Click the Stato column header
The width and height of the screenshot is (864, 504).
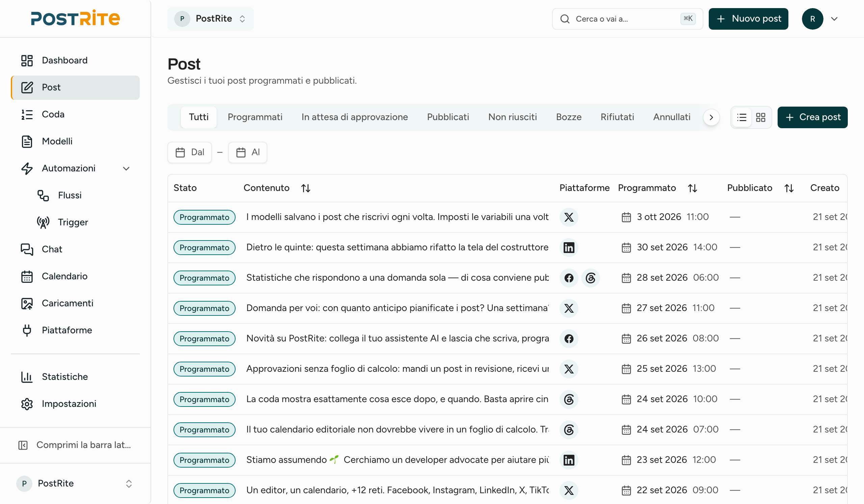(185, 188)
